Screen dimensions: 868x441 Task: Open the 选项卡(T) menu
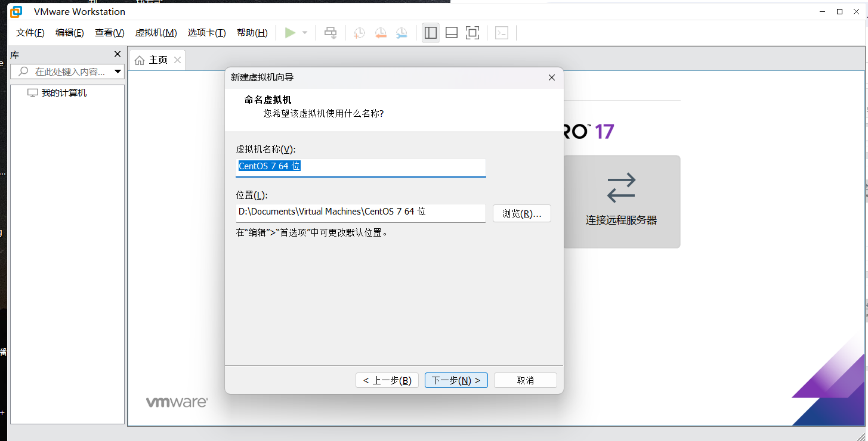tap(207, 33)
